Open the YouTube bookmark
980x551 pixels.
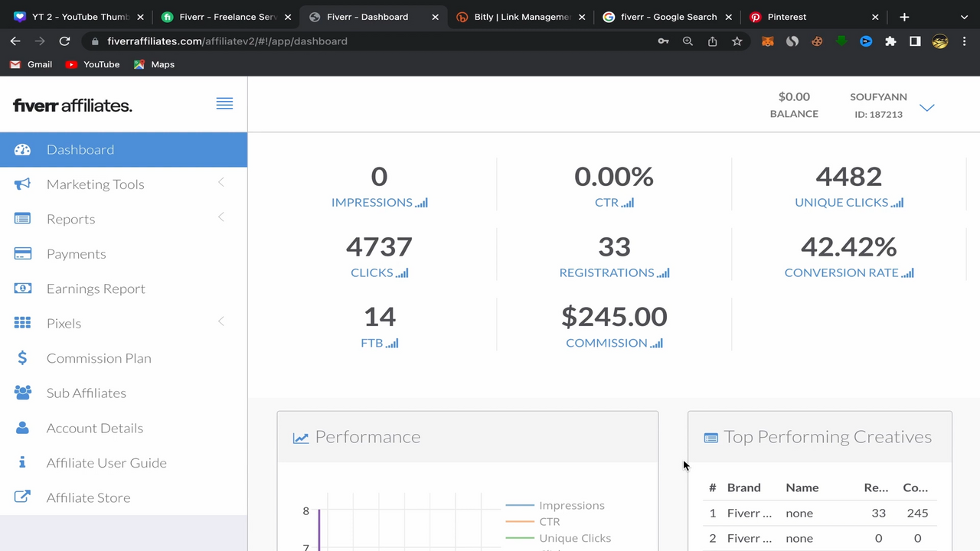93,64
